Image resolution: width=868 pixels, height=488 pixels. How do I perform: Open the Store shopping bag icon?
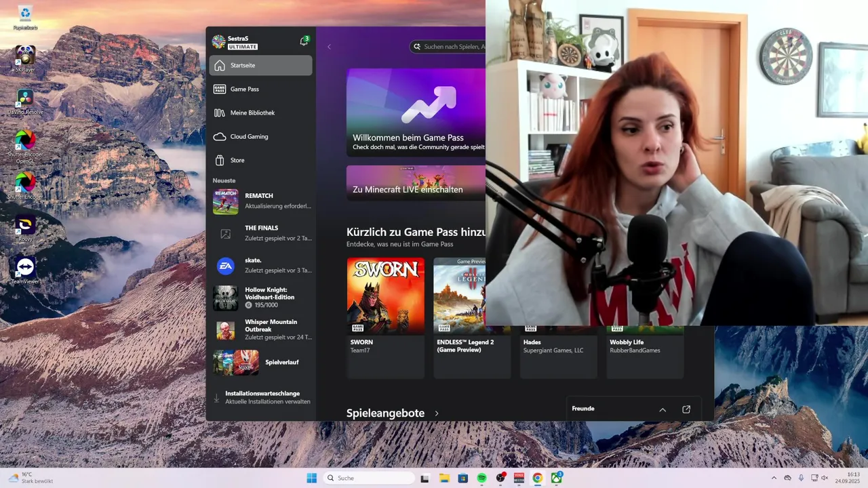(x=219, y=161)
